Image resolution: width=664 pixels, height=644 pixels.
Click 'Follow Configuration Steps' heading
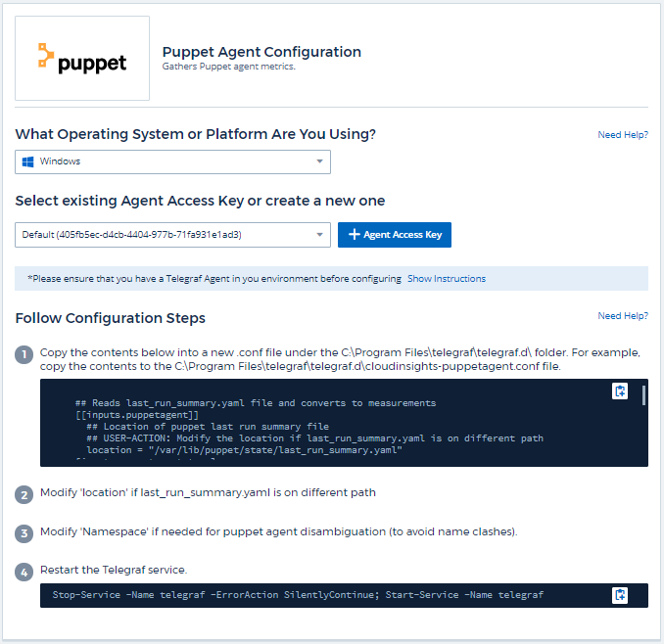110,318
